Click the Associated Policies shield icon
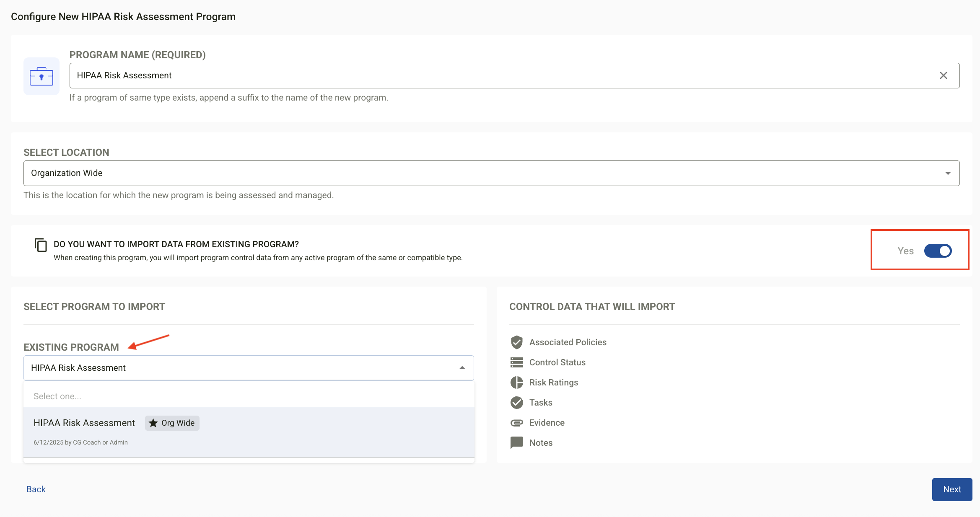Screen dimensions: 980x517 coord(516,342)
